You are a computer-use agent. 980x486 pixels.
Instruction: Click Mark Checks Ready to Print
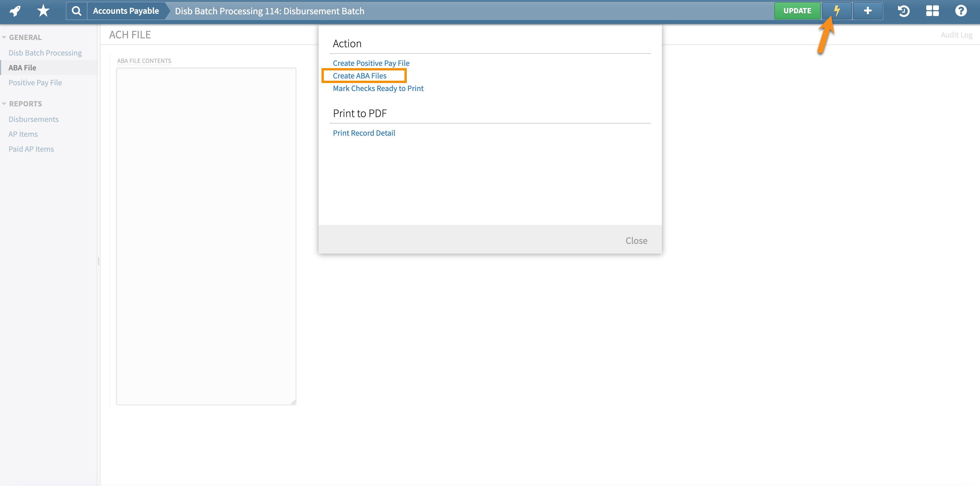(x=378, y=88)
